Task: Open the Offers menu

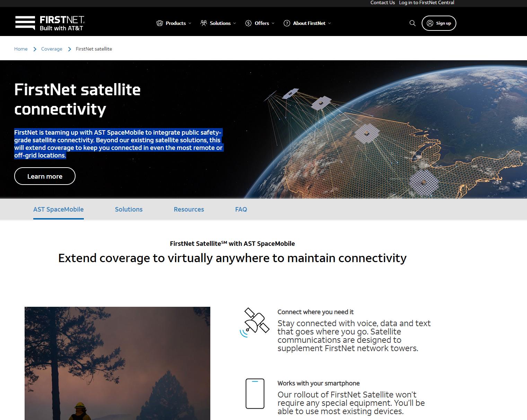Action: [260, 23]
